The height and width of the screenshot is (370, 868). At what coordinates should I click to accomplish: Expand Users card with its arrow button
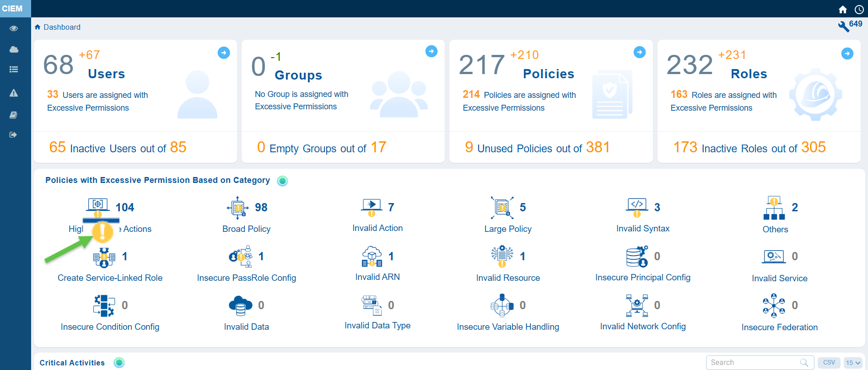224,53
